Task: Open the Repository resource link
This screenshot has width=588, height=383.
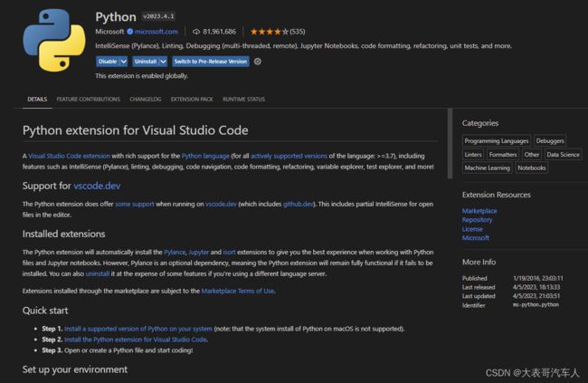Action: [477, 220]
